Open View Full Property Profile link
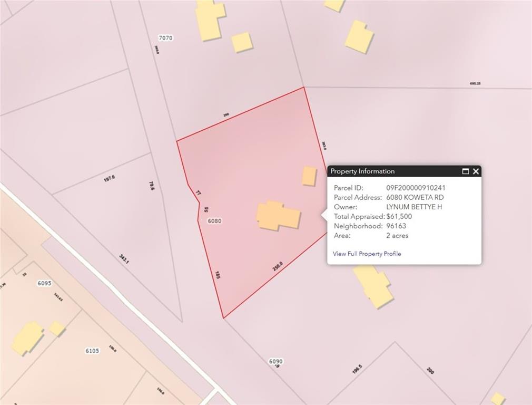This screenshot has width=532, height=405. pyautogui.click(x=367, y=254)
